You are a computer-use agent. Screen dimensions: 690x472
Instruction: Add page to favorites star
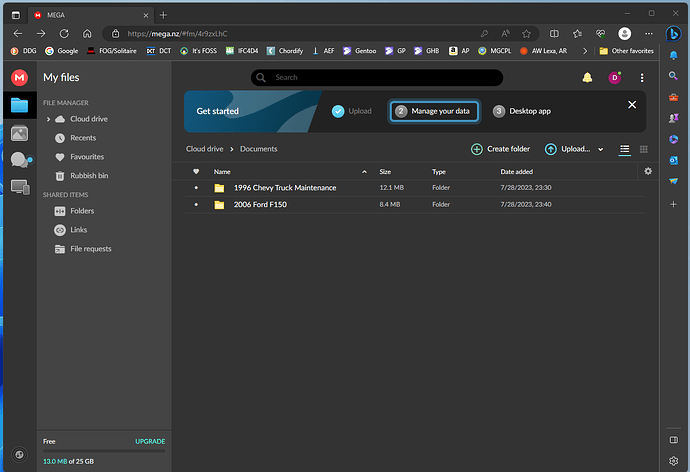[526, 33]
